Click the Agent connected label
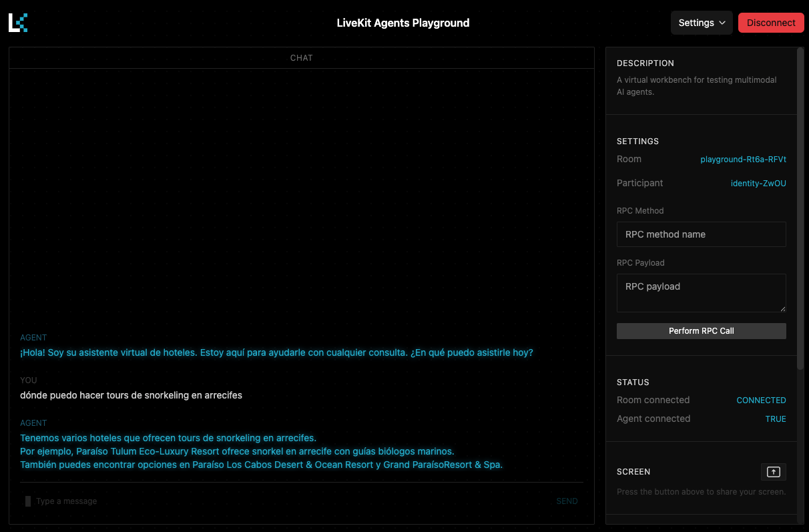Image resolution: width=809 pixels, height=532 pixels. pos(653,419)
